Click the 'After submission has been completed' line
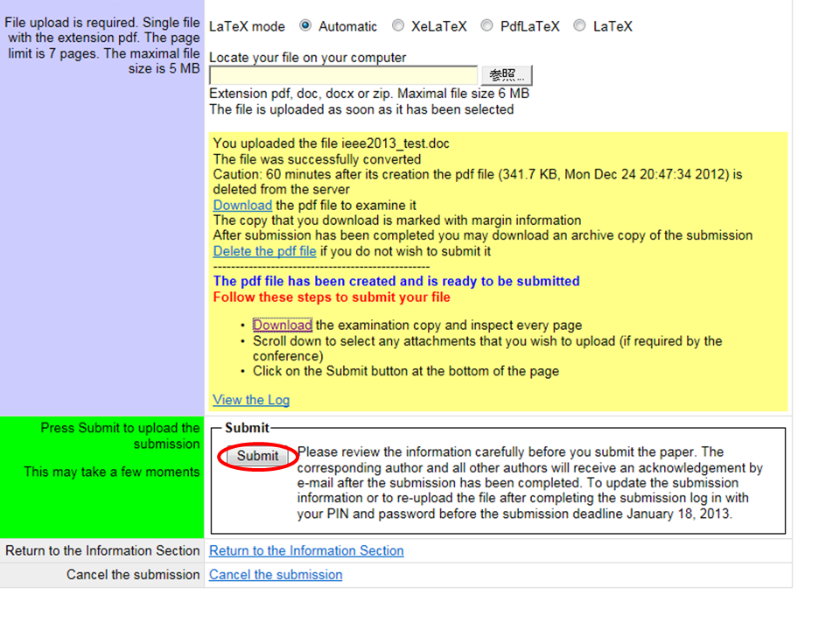 483,235
